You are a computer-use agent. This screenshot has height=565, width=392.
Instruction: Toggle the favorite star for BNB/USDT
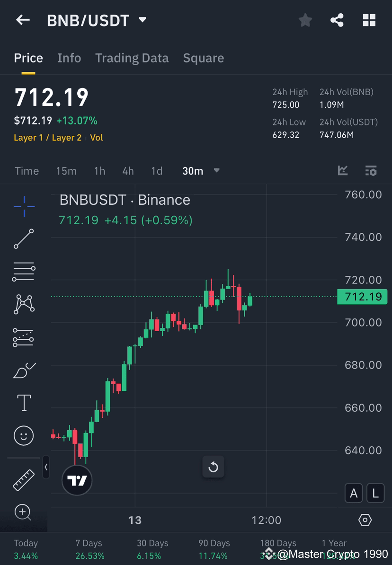(305, 20)
